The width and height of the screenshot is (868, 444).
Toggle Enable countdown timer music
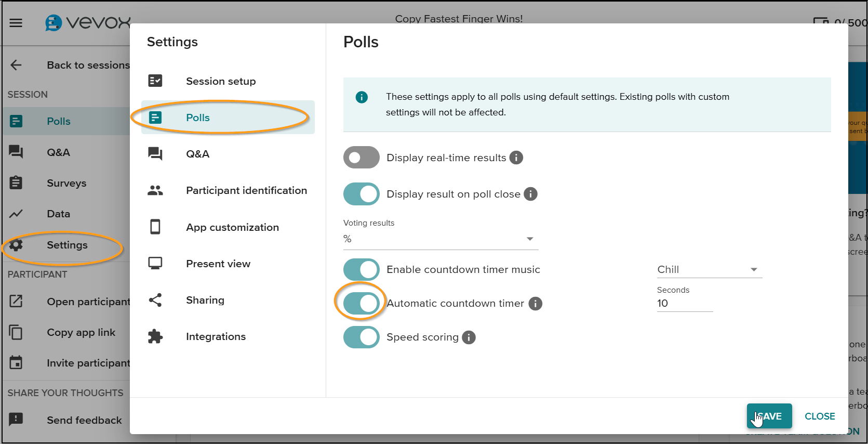point(362,269)
